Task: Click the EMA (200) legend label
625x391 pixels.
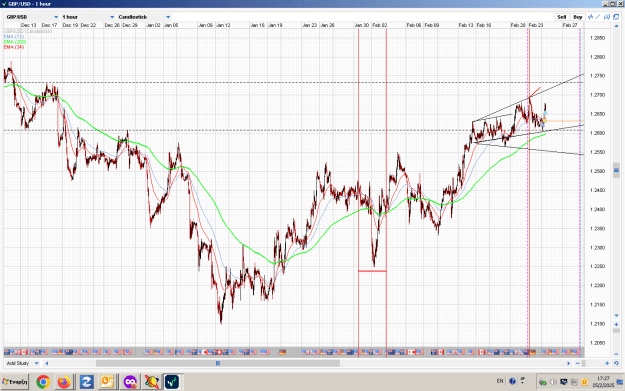Action: (15, 41)
